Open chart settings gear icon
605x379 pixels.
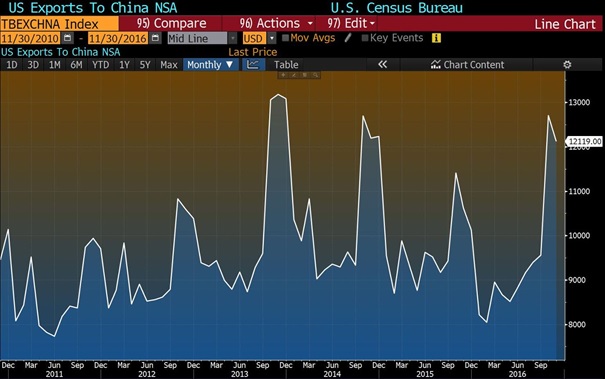567,64
